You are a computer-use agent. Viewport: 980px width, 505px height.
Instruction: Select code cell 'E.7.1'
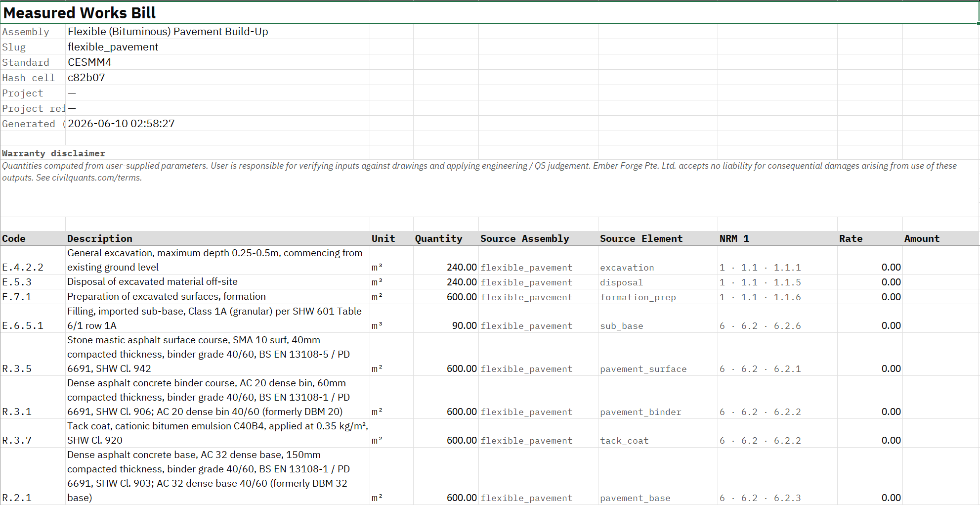pyautogui.click(x=33, y=297)
